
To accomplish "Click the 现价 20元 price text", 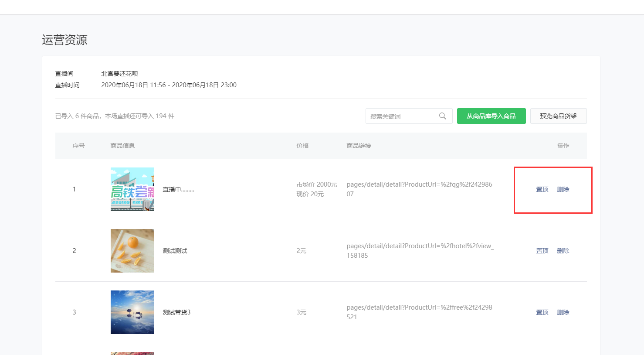I will click(x=310, y=194).
